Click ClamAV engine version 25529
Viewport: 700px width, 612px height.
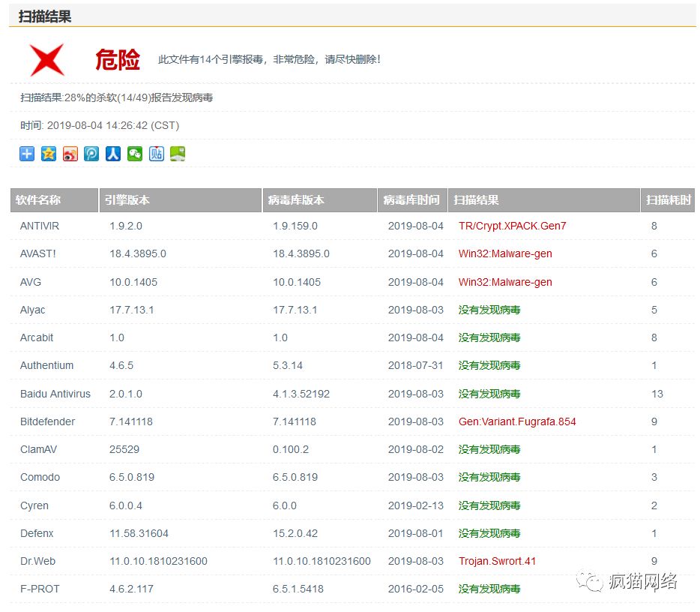(x=124, y=449)
